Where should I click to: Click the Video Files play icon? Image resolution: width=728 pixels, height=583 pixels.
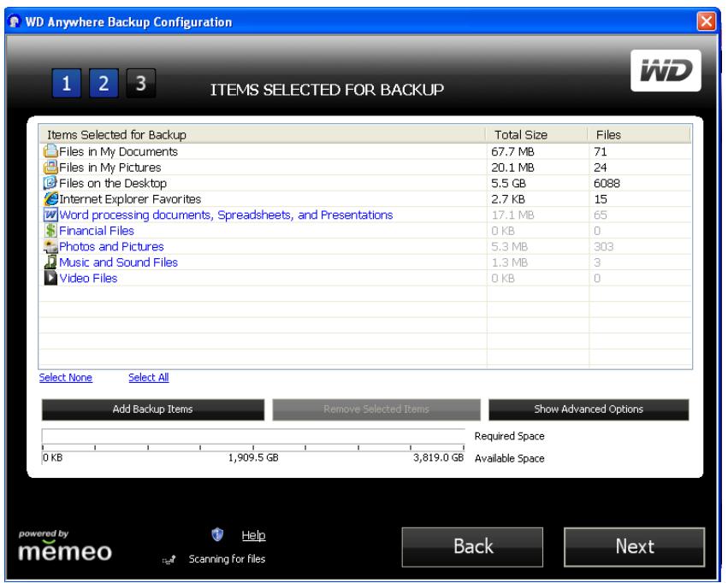point(50,278)
